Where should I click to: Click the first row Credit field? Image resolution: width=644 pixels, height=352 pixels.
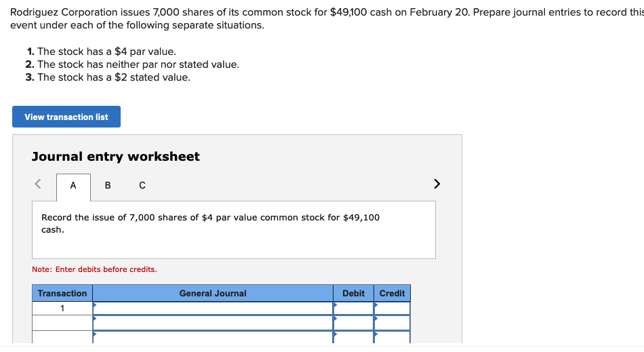click(x=393, y=308)
